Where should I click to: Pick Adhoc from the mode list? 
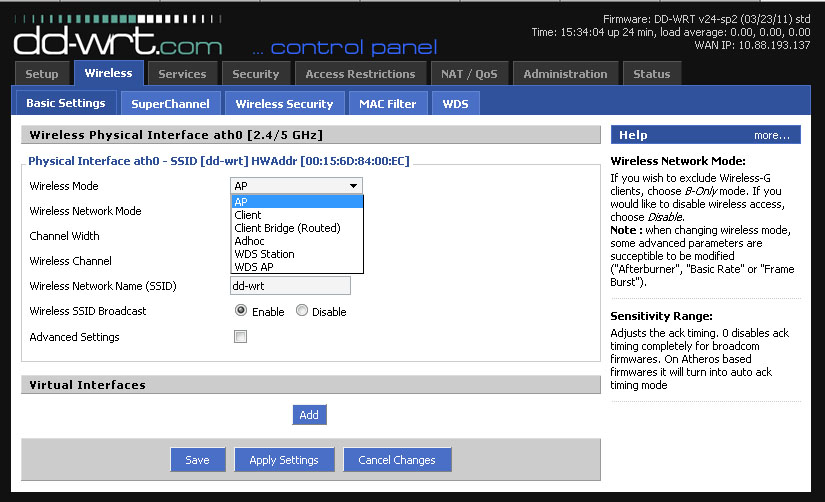click(x=297, y=241)
